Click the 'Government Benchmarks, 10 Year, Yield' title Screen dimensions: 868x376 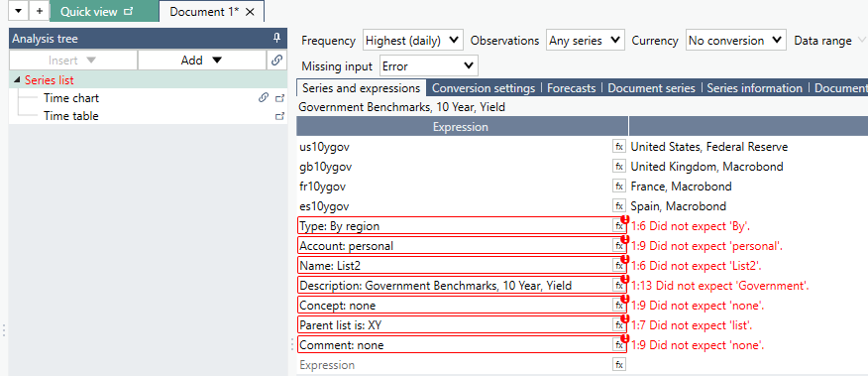401,107
